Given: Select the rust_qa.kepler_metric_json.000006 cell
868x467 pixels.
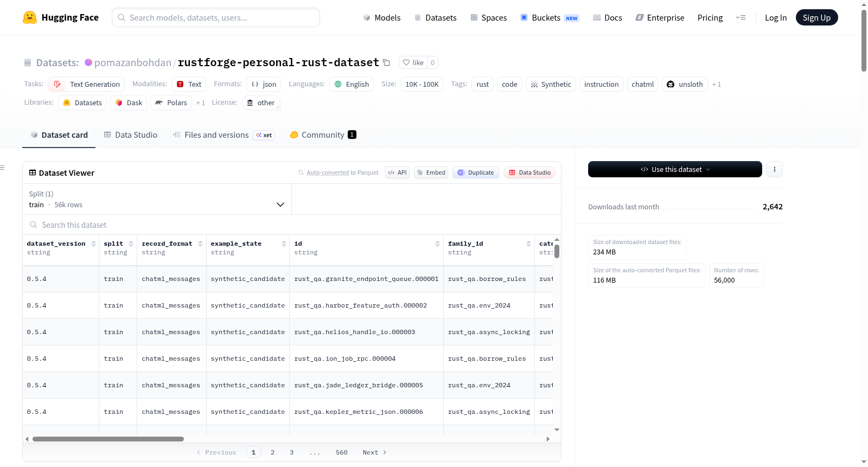Looking at the screenshot, I should [367, 412].
